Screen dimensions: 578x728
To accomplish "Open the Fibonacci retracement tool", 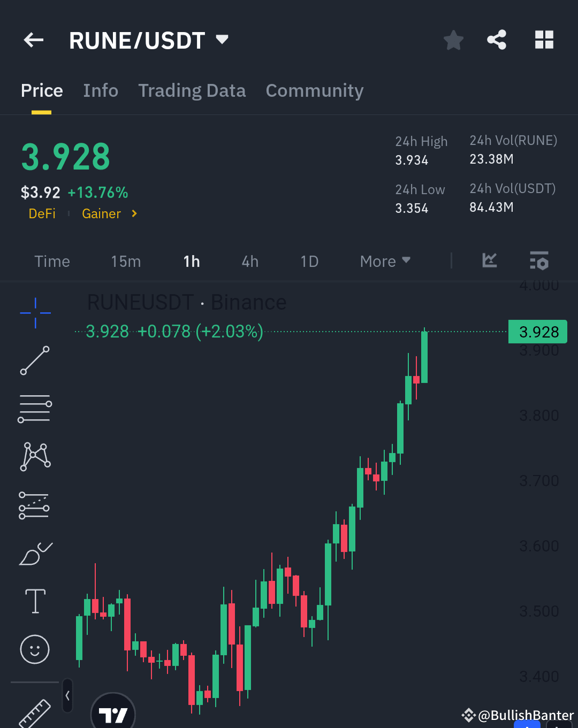I will click(35, 408).
